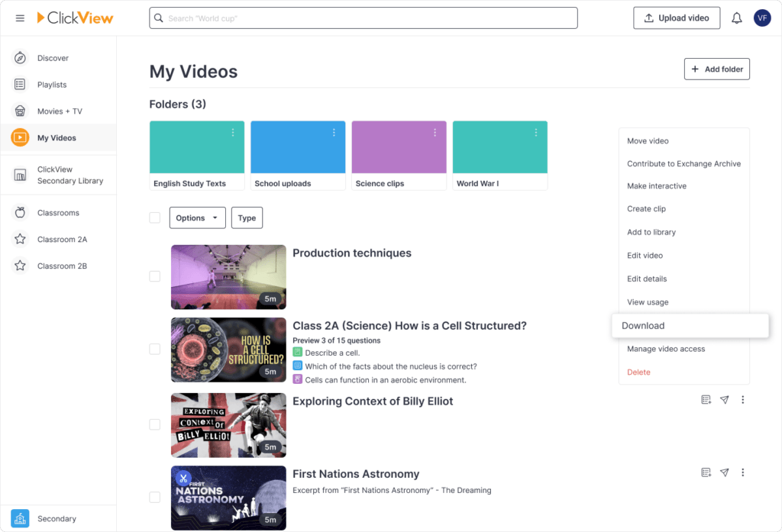Expand the Options dropdown
782x532 pixels.
(197, 218)
